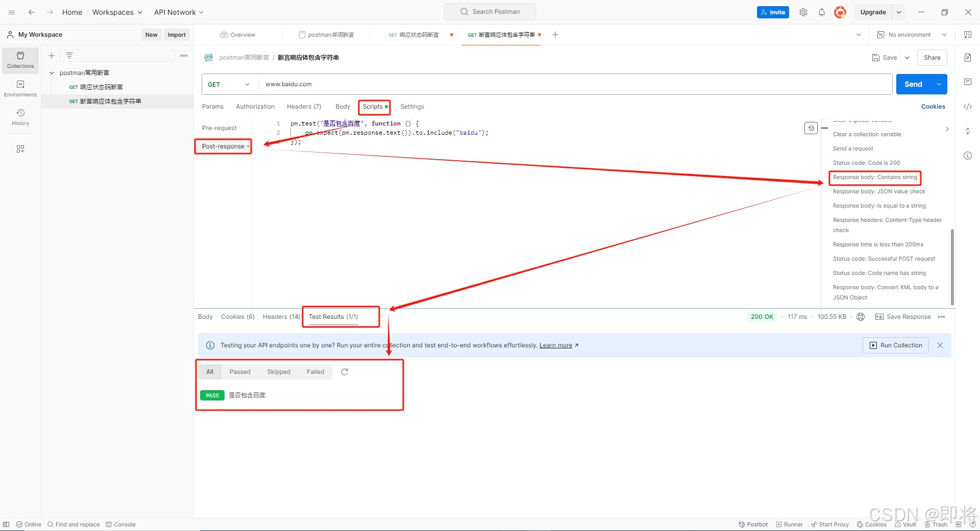The image size is (980, 531).
Task: Click the Search Postman field
Action: point(490,12)
